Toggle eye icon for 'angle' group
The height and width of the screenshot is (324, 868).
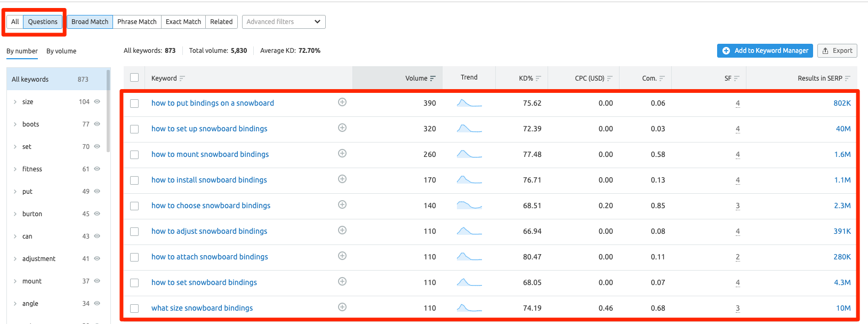pos(97,303)
